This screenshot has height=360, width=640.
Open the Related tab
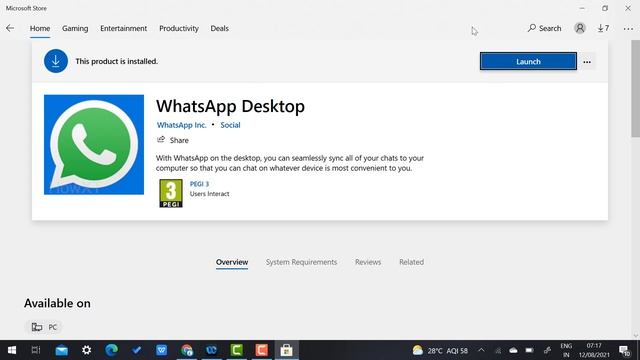pyautogui.click(x=411, y=262)
